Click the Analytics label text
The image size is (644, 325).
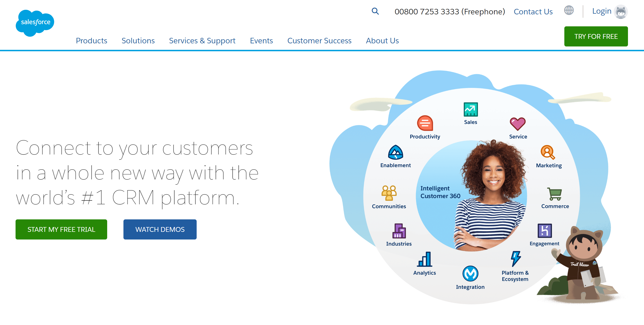coord(424,273)
